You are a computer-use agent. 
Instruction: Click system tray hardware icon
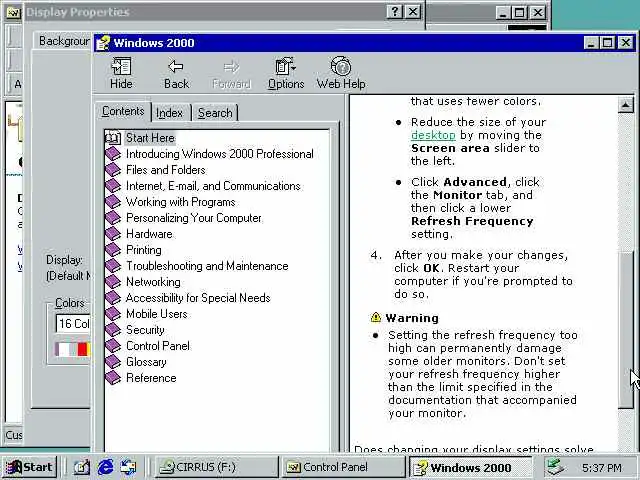pyautogui.click(x=556, y=467)
